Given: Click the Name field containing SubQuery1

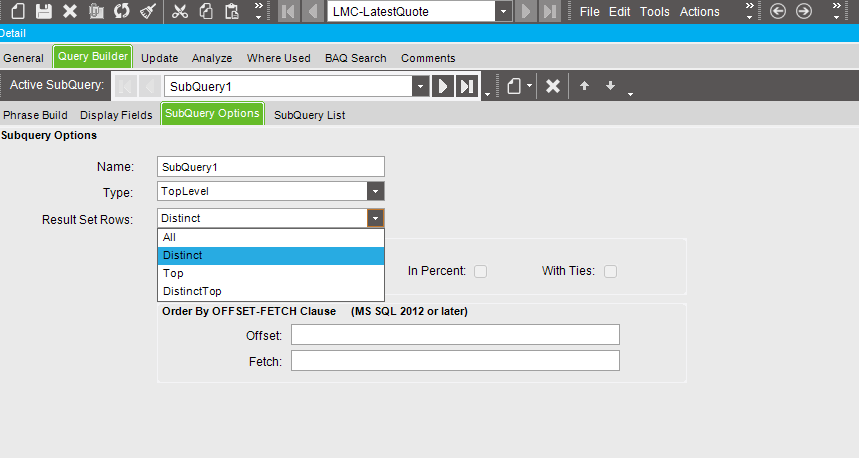Looking at the screenshot, I should click(271, 167).
